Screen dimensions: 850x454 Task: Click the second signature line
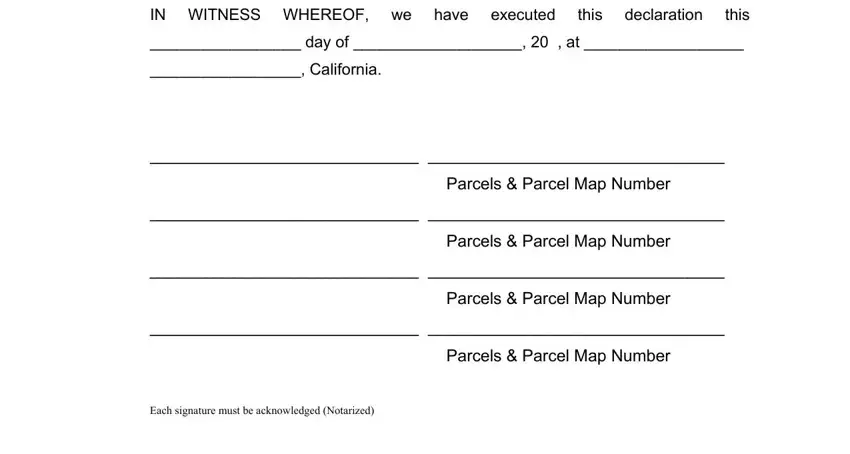coord(284,219)
